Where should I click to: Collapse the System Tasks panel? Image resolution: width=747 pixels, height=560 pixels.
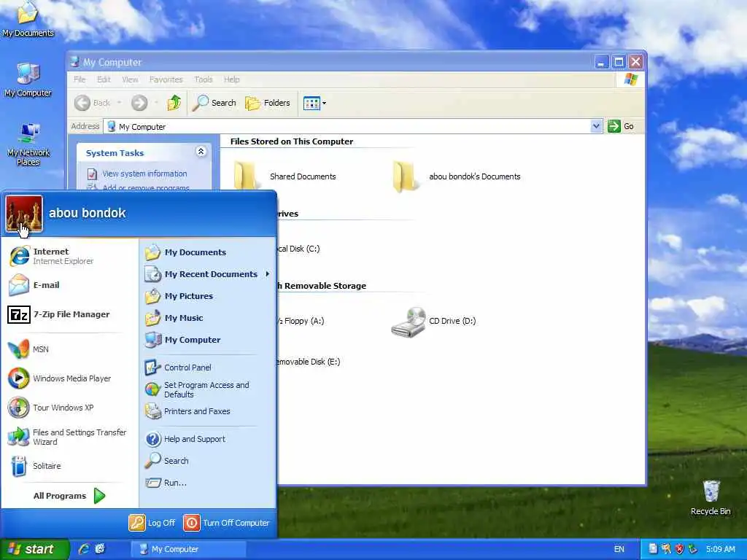(x=201, y=152)
